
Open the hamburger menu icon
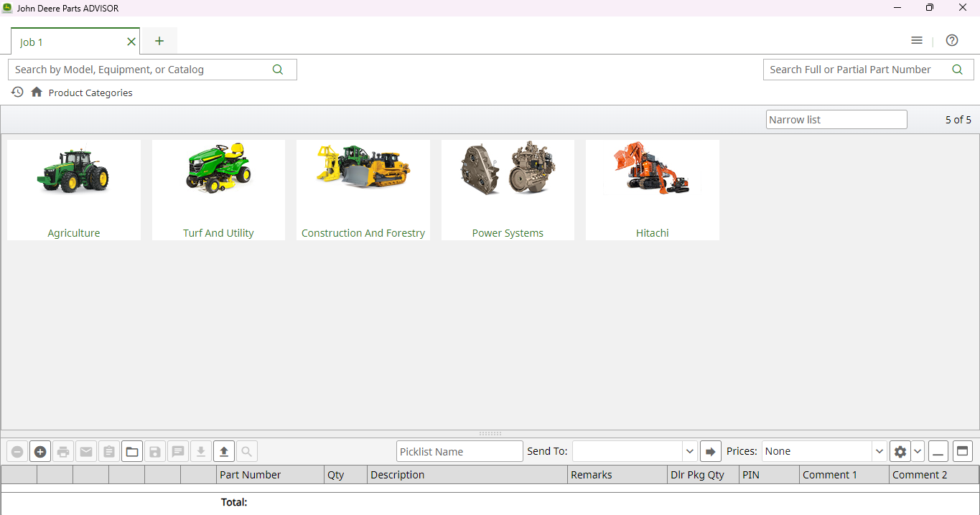tap(917, 41)
